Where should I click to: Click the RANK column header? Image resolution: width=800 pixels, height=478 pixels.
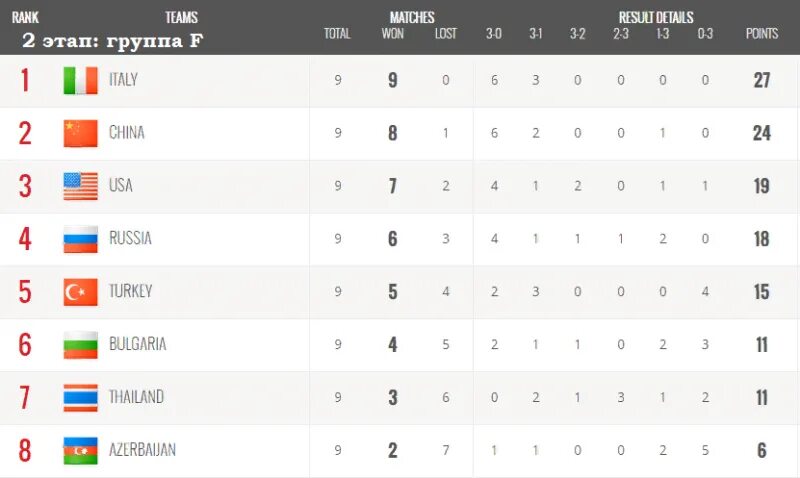point(25,17)
